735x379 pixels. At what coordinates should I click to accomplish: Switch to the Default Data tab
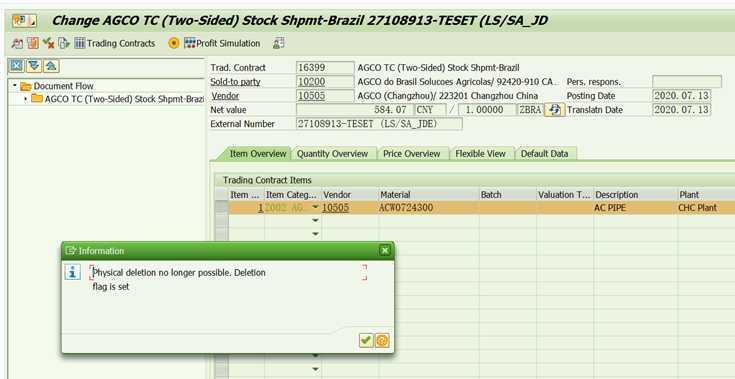pyautogui.click(x=545, y=154)
